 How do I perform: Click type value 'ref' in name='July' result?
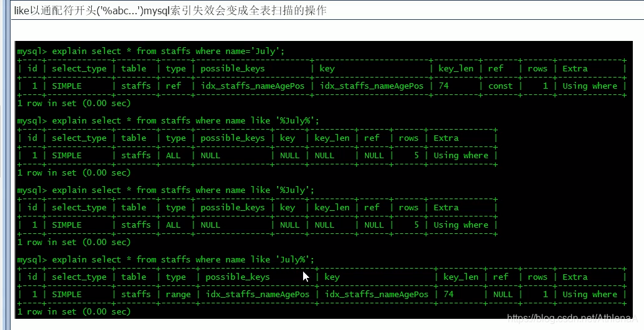click(x=174, y=86)
